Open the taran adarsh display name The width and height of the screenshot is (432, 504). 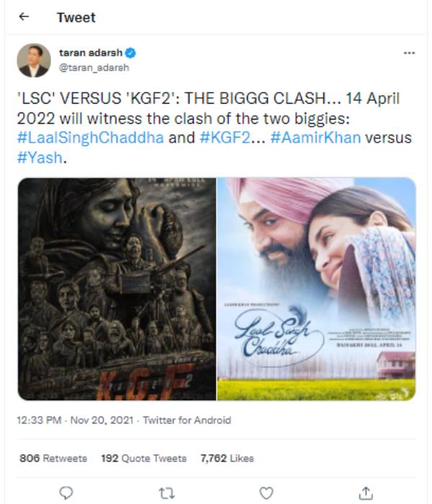91,53
